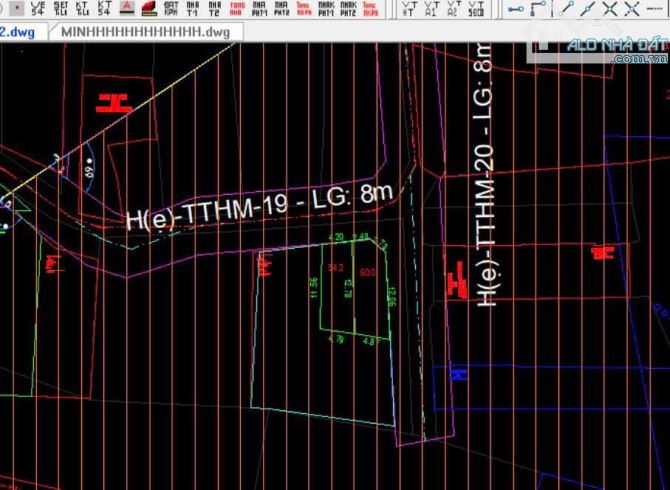Choose the NHA T2 tool
670x490 pixels.
tap(214, 9)
